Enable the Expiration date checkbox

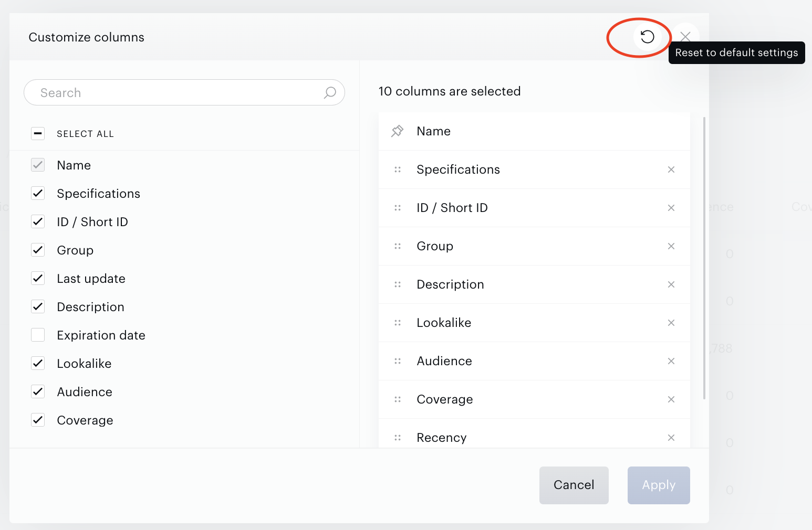click(x=38, y=335)
